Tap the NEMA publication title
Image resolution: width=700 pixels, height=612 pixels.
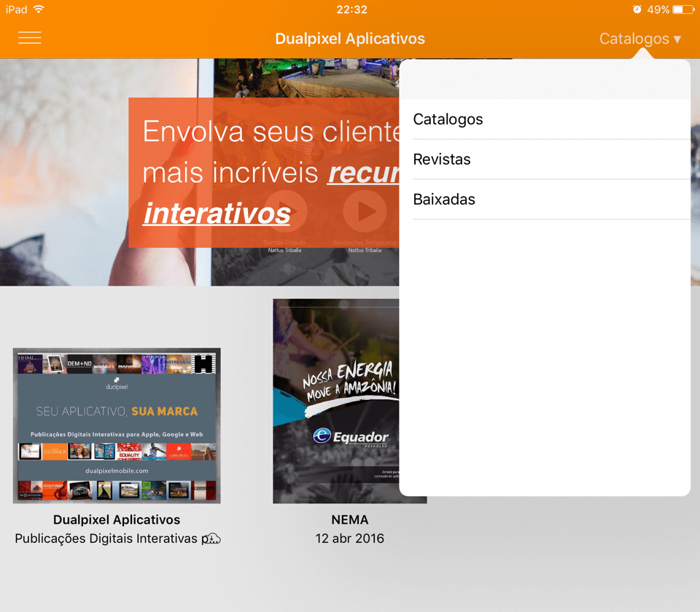tap(349, 519)
